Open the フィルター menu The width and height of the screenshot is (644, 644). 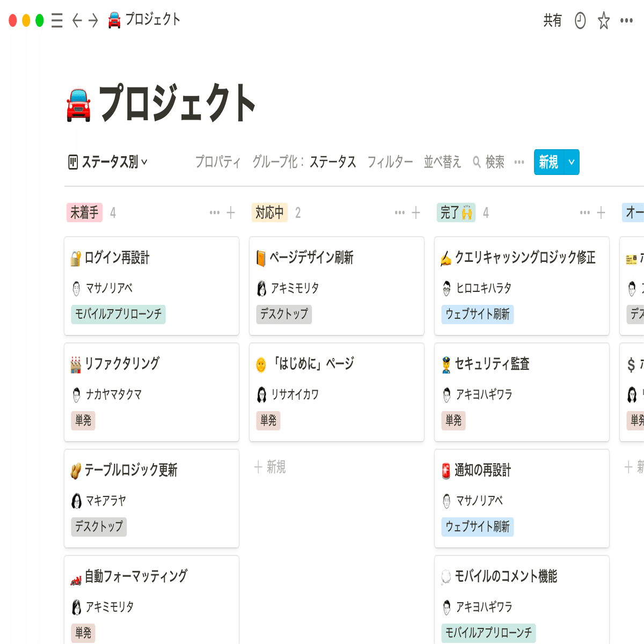(x=390, y=162)
